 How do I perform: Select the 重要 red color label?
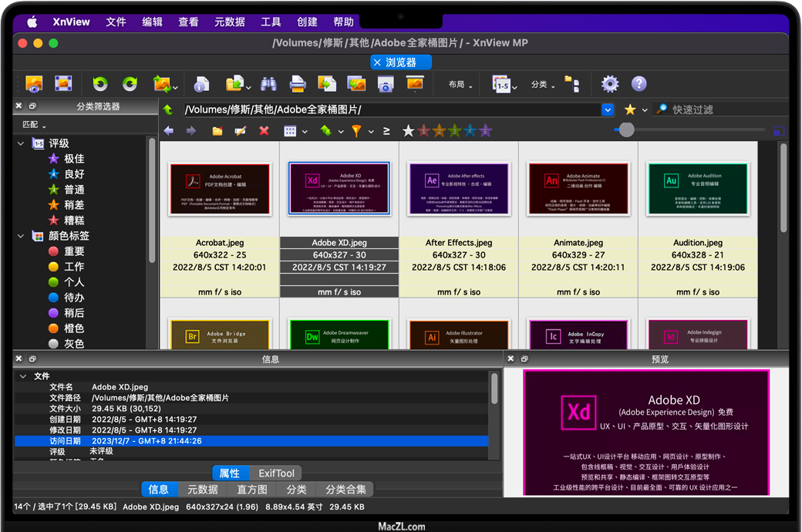73,251
